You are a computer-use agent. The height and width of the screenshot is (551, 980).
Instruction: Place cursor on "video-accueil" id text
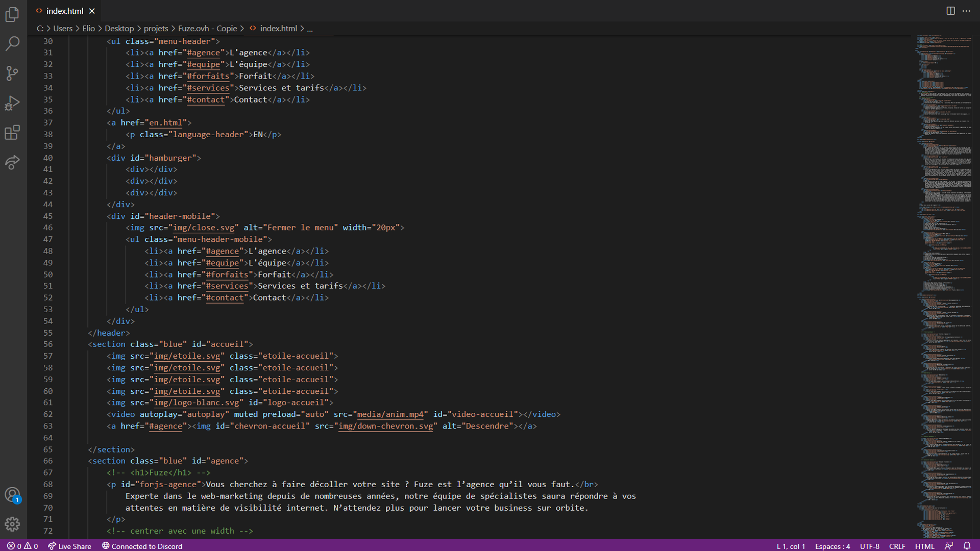click(x=482, y=414)
